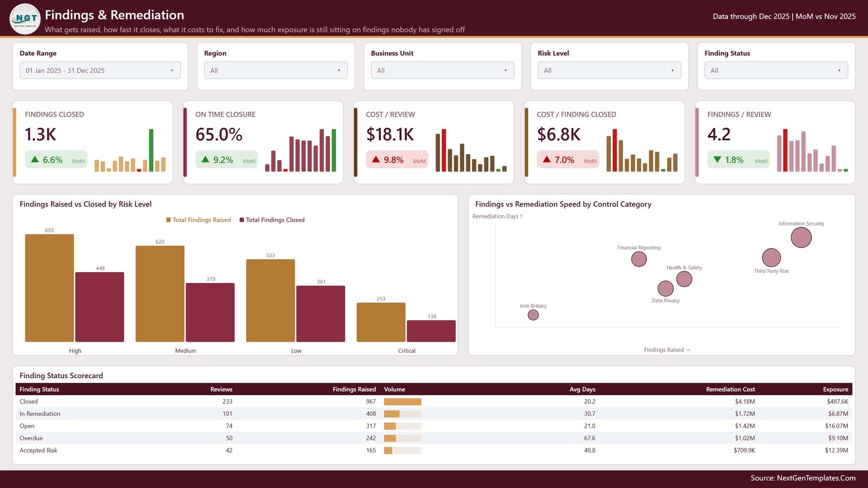The height and width of the screenshot is (488, 868).
Task: Click the $16.07M exposure value
Action: (x=837, y=426)
